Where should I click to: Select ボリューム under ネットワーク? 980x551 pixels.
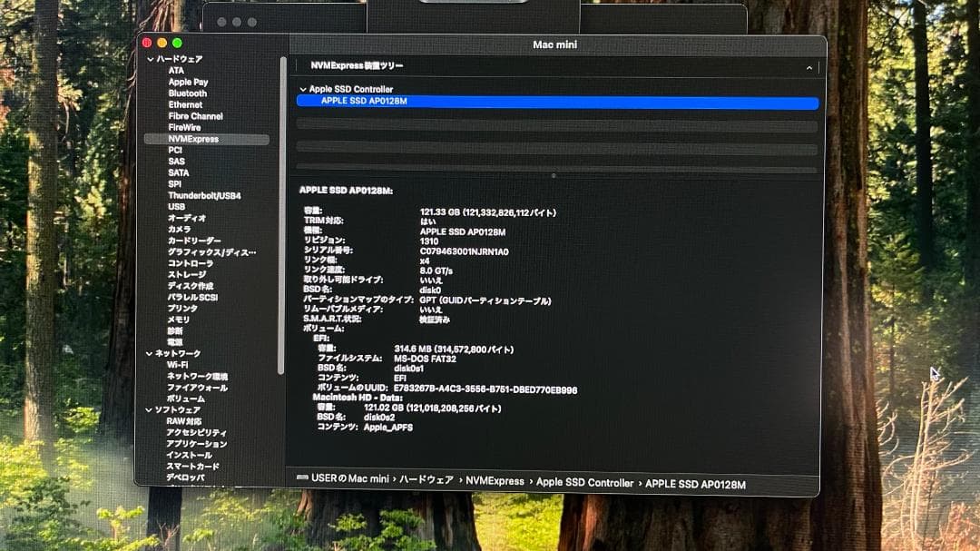pos(186,399)
